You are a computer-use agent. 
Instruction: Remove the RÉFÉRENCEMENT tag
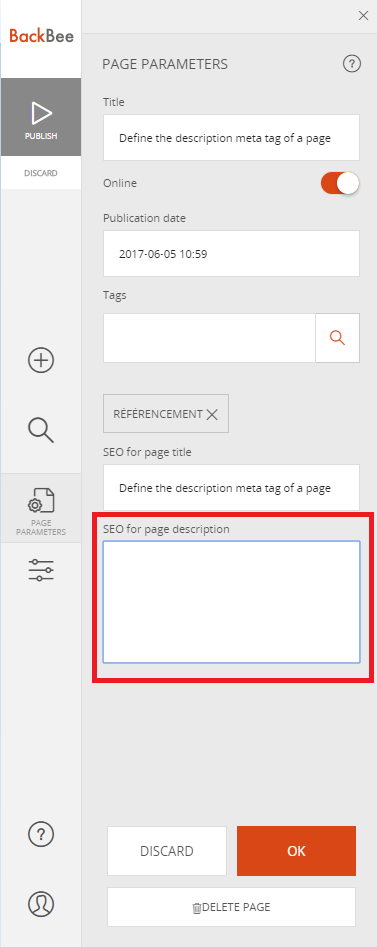click(211, 414)
